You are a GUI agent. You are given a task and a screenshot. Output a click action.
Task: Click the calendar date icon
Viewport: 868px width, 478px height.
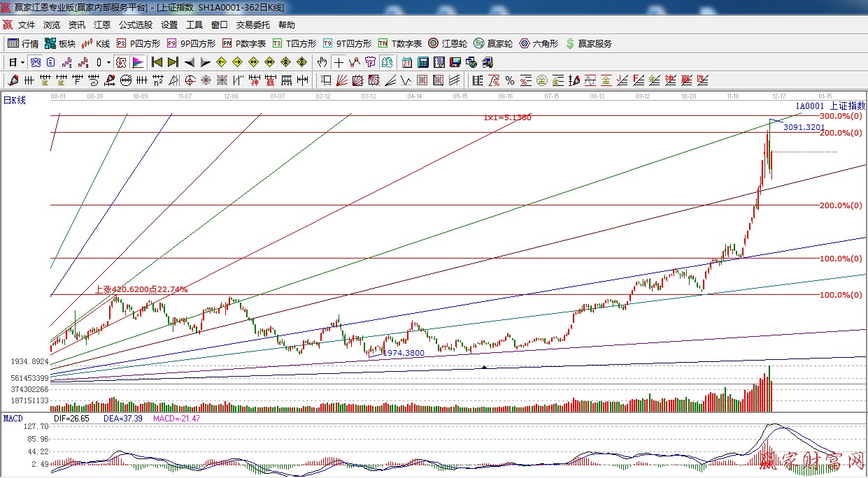pyautogui.click(x=407, y=62)
